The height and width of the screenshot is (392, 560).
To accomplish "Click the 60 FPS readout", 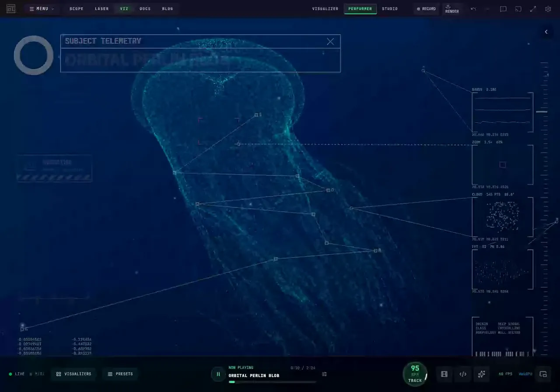I will [x=505, y=374].
